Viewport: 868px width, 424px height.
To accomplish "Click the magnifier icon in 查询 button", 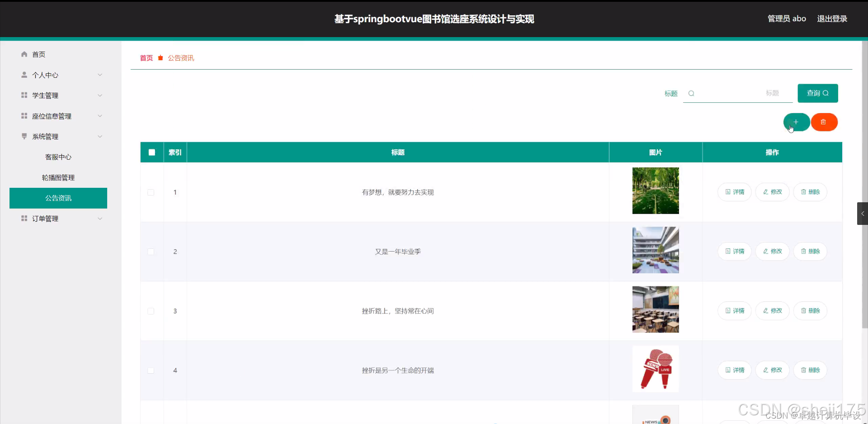I will click(x=826, y=93).
